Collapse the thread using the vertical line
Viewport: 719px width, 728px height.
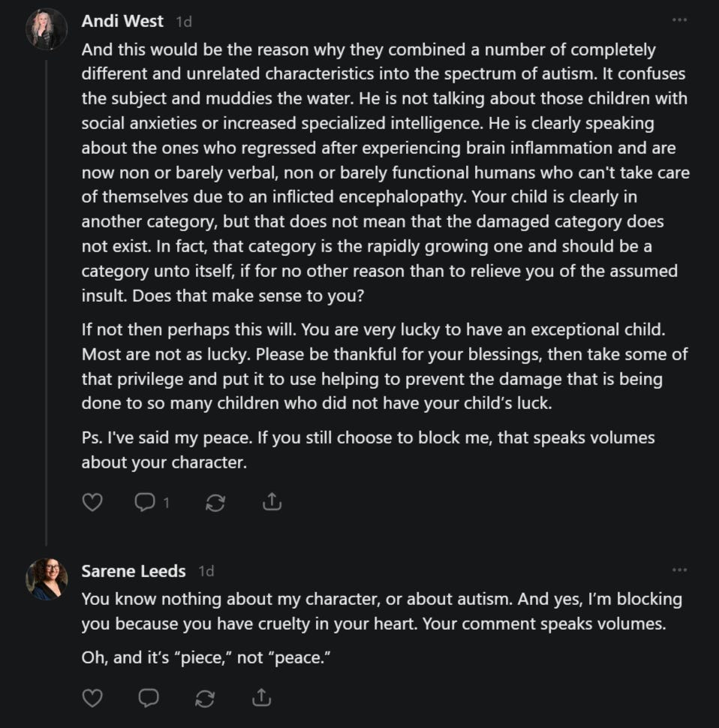(47, 302)
